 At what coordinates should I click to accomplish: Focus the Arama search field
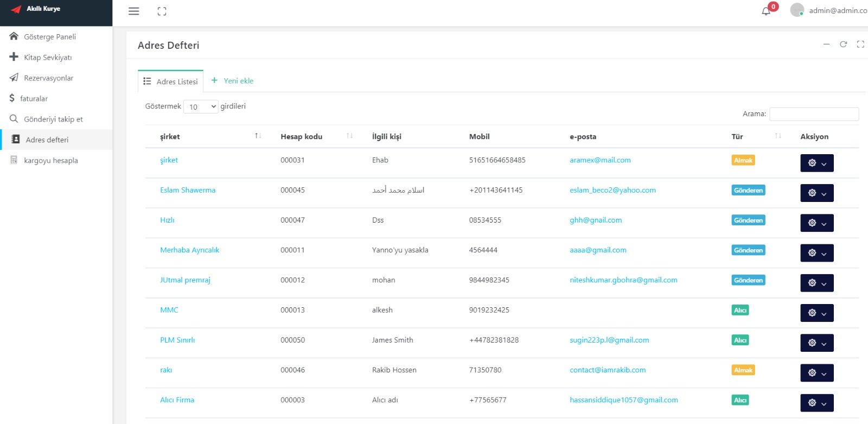[814, 113]
